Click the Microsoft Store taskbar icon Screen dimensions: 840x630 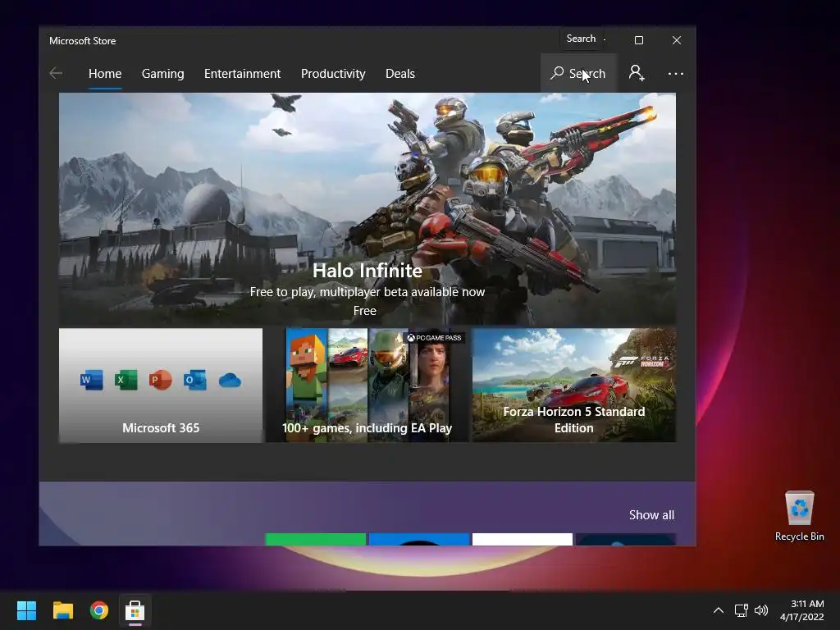tap(135, 610)
